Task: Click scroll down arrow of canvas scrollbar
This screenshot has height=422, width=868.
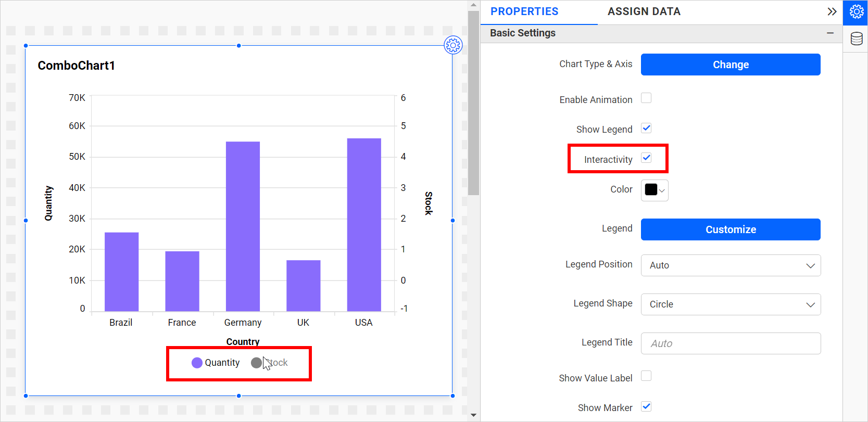Action: click(473, 415)
